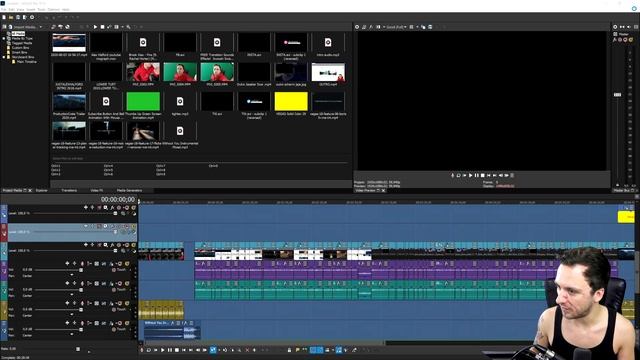Click Import Media button in Project Media
This screenshot has width=640, height=360.
click(22, 27)
